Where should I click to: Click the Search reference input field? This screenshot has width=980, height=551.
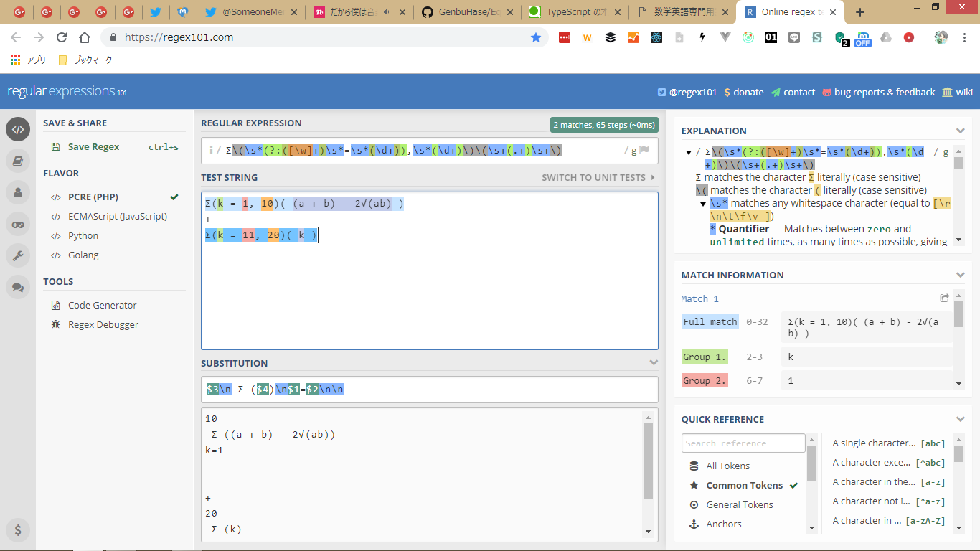(x=743, y=443)
